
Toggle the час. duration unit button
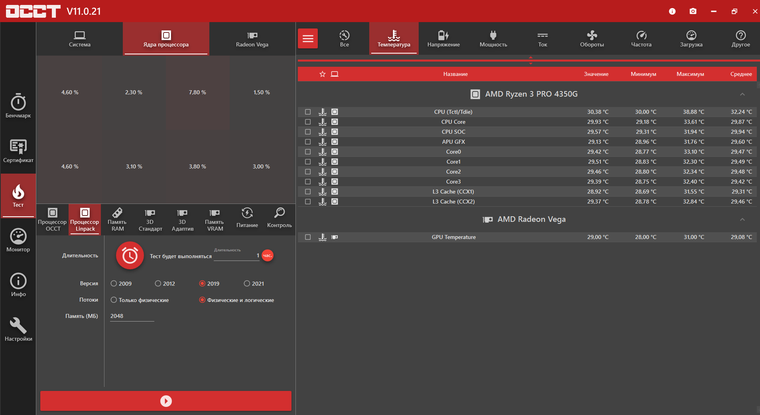coord(267,255)
